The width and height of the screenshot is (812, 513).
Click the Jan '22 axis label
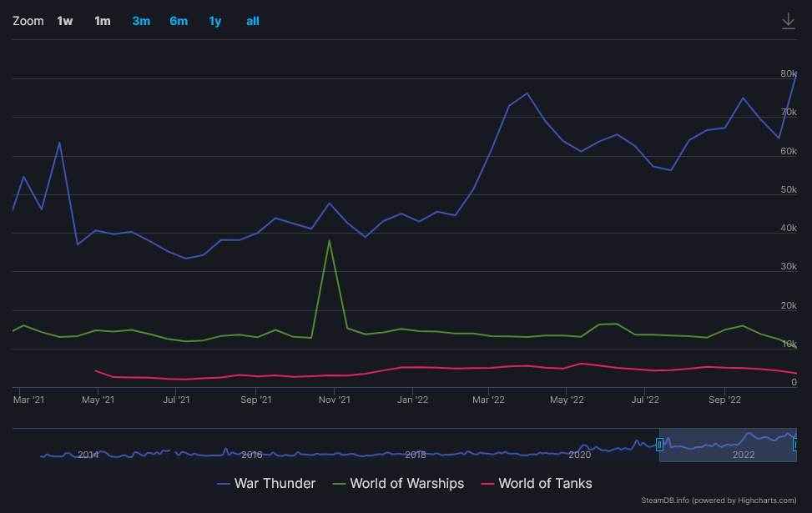tap(413, 400)
